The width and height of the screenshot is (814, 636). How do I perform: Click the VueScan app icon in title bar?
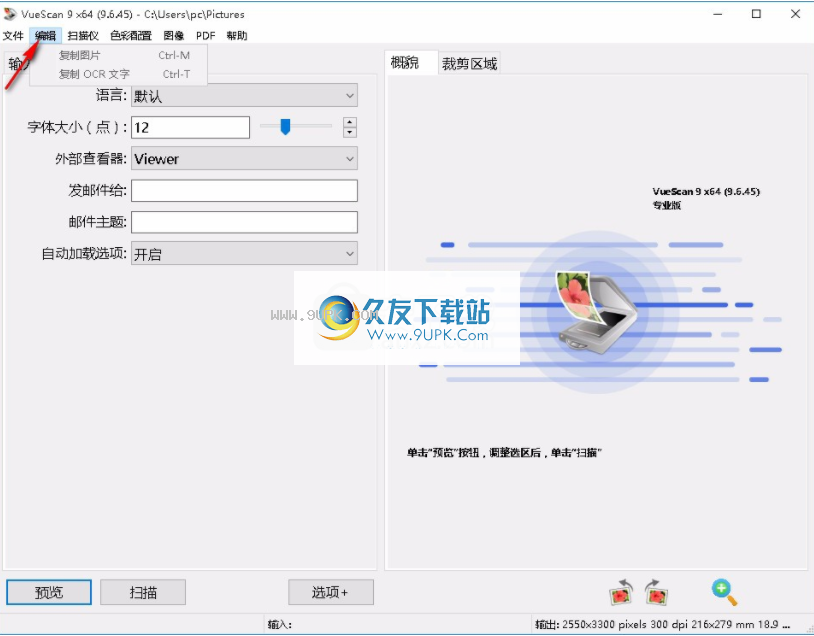pos(10,14)
